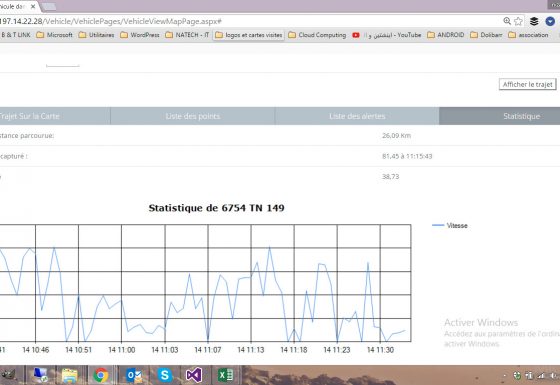Bookmark this page with the star icon

point(518,21)
